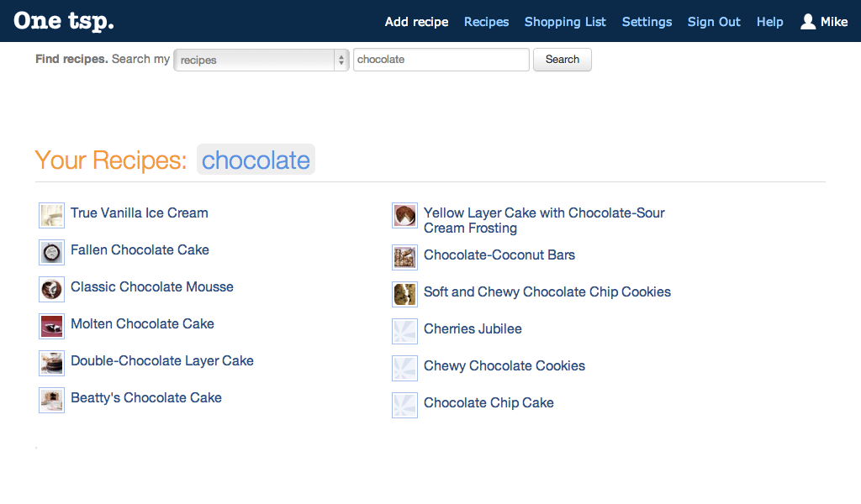Viewport: 861px width, 504px height.
Task: Click the Chocolate Chip Cake placeholder icon
Action: point(404,405)
